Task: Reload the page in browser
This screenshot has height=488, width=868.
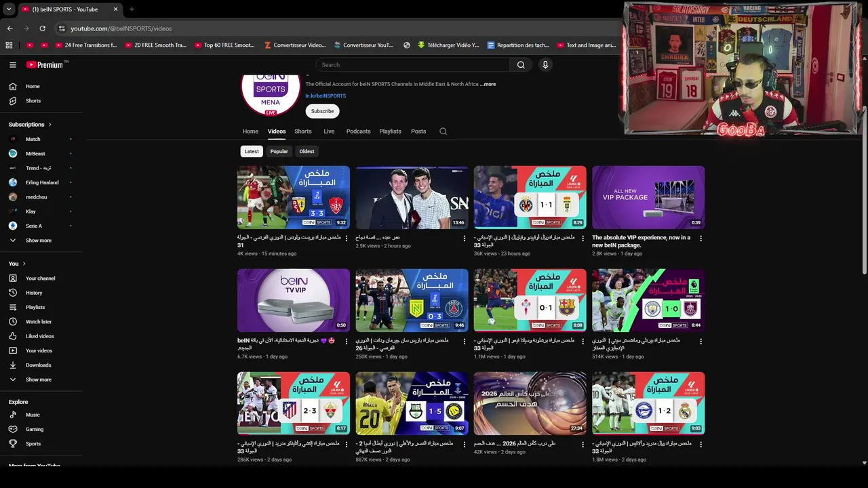Action: click(42, 28)
